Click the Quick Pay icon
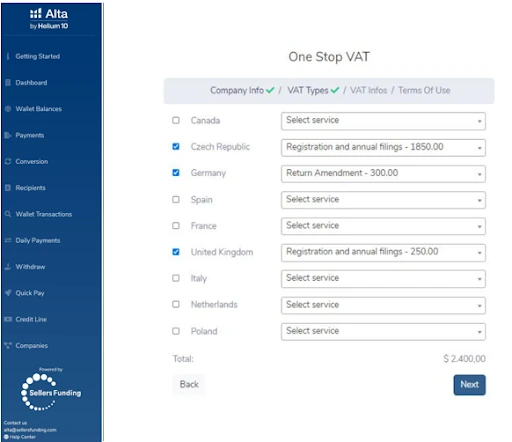The width and height of the screenshot is (512, 442). [x=8, y=293]
